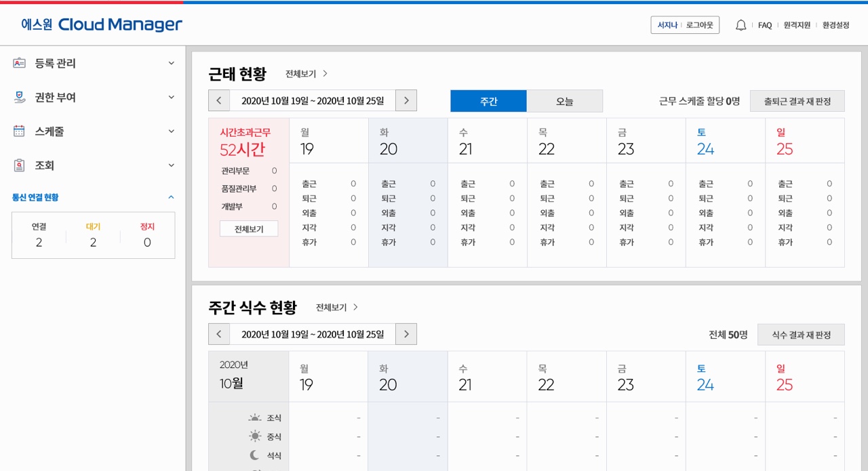This screenshot has width=868, height=471.
Task: Expand the 등록 관리 menu chevron
Action: coord(171,63)
